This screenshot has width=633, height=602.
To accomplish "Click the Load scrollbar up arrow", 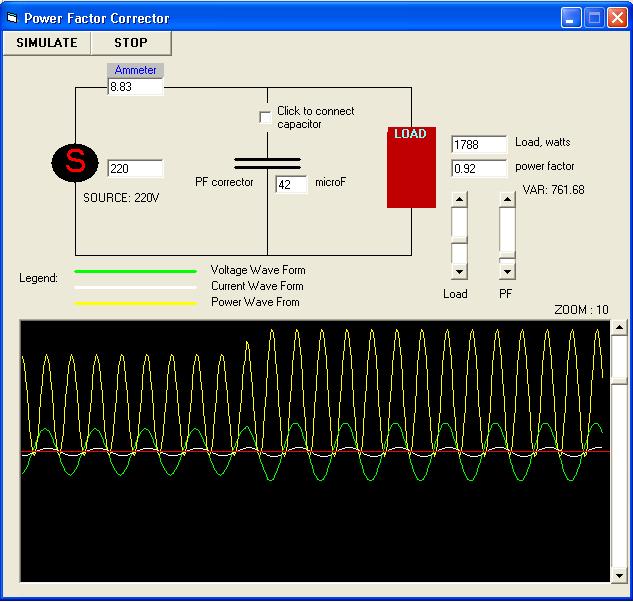I will pos(459,200).
